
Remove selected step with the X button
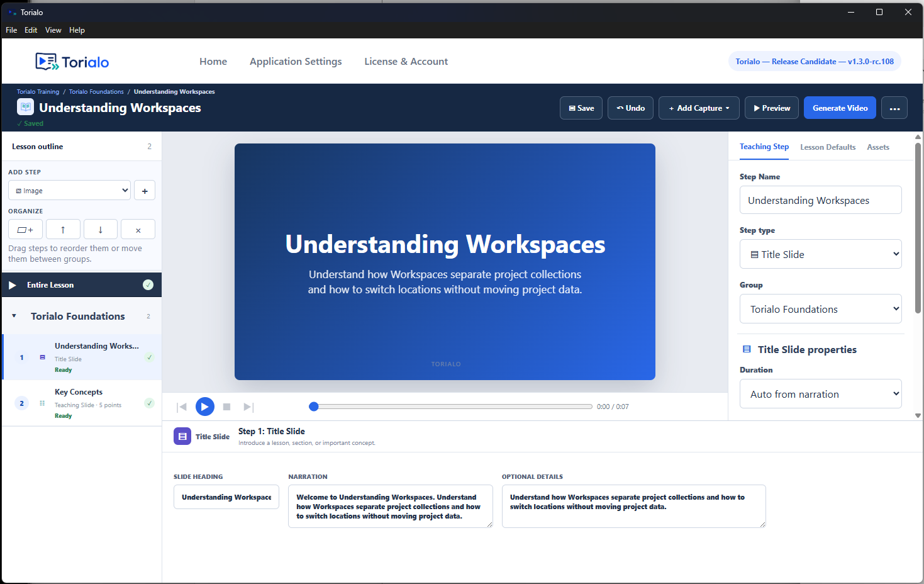click(138, 230)
